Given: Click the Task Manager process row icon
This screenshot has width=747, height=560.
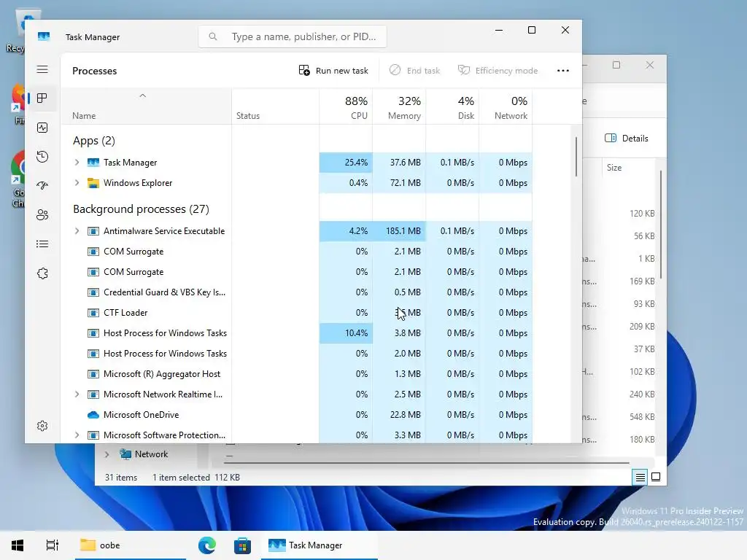Looking at the screenshot, I should [93, 163].
